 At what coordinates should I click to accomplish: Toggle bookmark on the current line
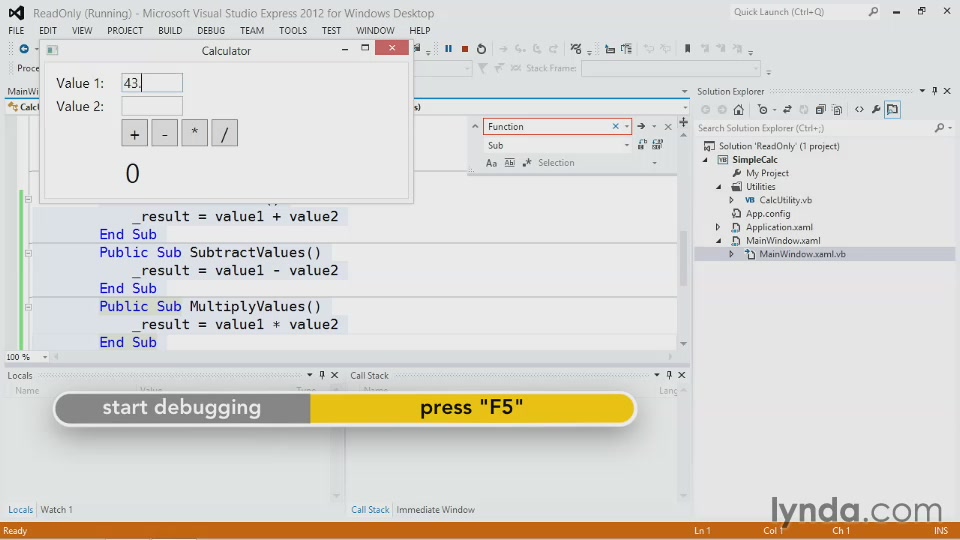point(688,49)
